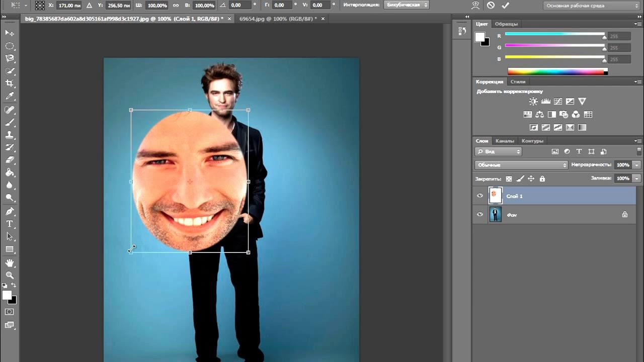Toggle lock image pixels brush icon
Viewport: 644px width, 362px height.
[520, 178]
